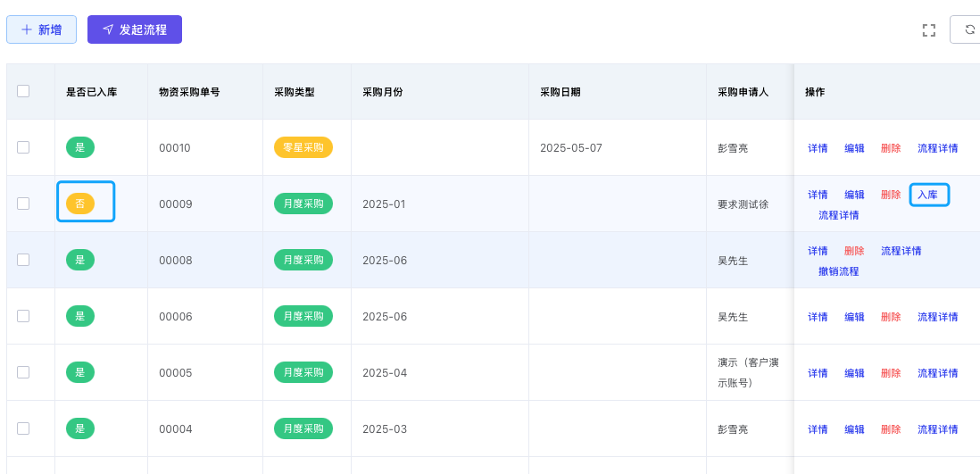
Task: Click the 月度采购 tag in row 00009
Action: pos(303,204)
